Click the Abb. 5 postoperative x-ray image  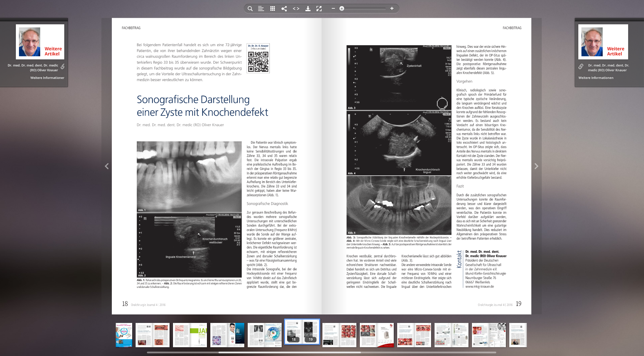(399, 205)
